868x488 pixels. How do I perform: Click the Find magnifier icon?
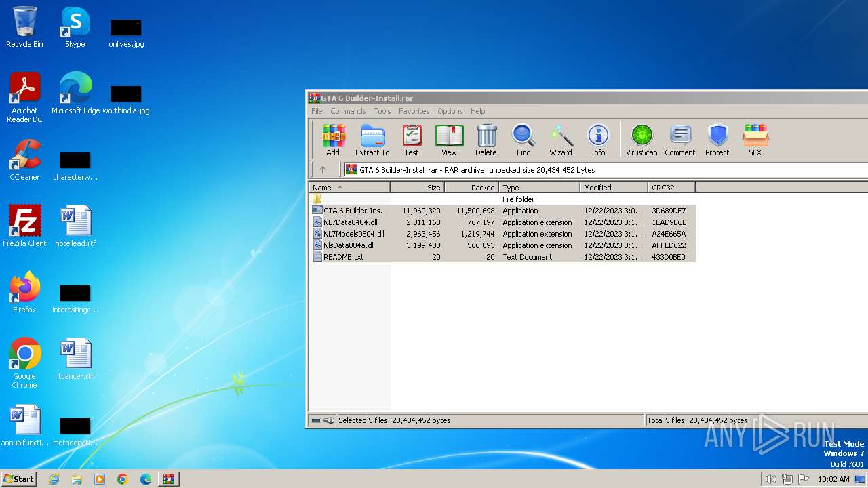pos(524,140)
